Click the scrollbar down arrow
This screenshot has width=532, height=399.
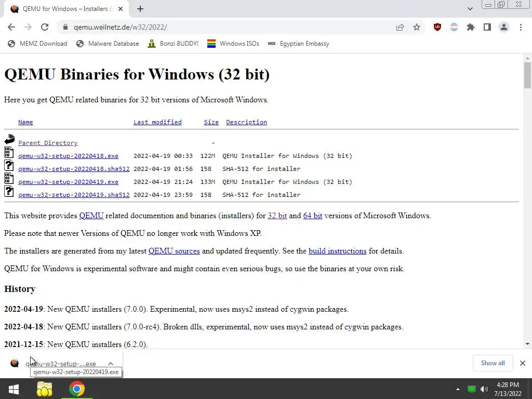coord(527,344)
